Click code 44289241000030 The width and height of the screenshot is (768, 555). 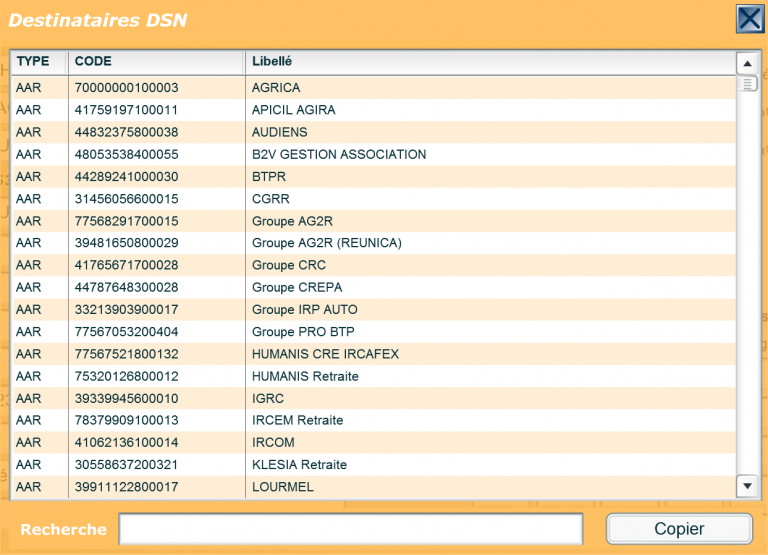126,176
